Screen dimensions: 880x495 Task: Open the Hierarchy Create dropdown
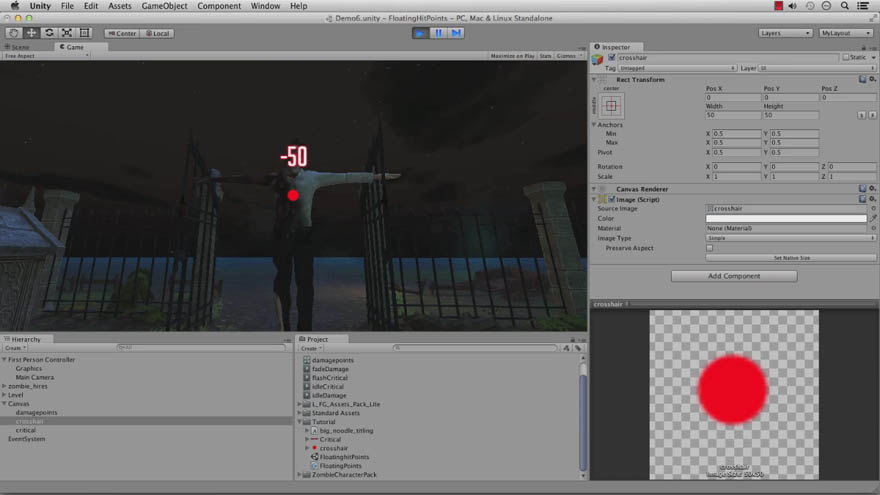coord(16,348)
